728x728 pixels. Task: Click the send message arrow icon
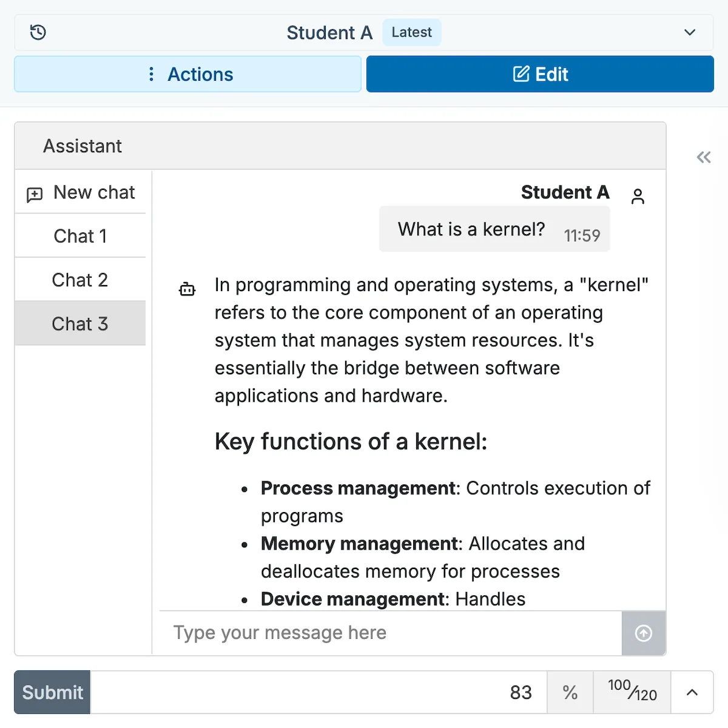point(644,633)
